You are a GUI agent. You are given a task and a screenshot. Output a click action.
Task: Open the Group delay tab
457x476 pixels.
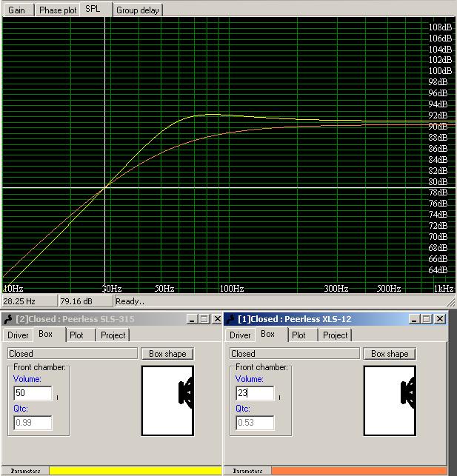pyautogui.click(x=138, y=10)
